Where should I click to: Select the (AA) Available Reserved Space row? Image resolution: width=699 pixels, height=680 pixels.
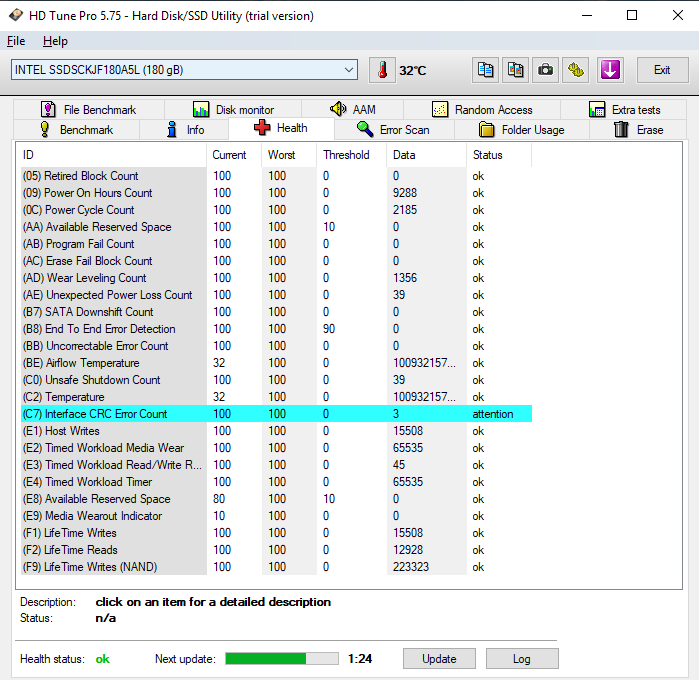[x=276, y=227]
